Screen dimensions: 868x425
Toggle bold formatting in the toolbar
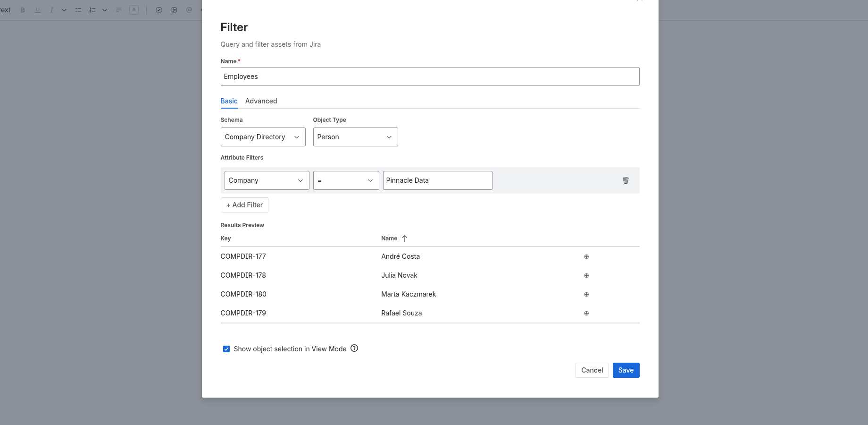[22, 9]
